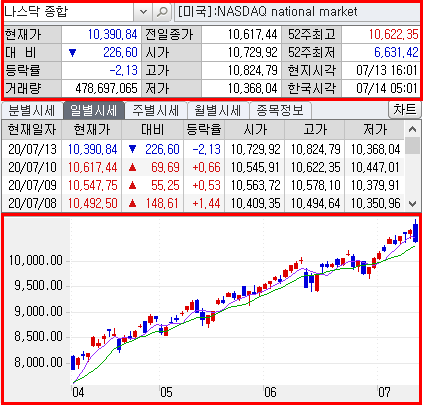Open the 월별시세 tab
Viewport: 423px width, 405px height.
click(218, 111)
